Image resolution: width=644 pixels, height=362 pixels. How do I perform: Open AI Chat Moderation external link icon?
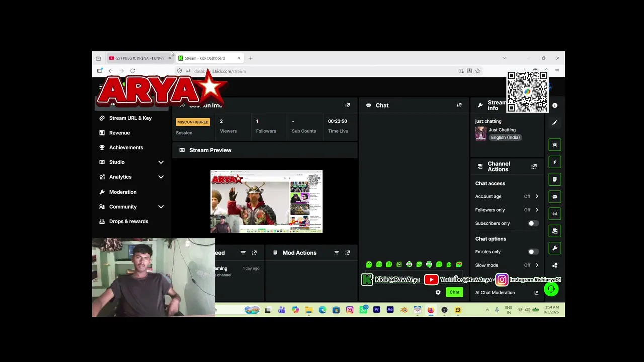[x=536, y=293]
